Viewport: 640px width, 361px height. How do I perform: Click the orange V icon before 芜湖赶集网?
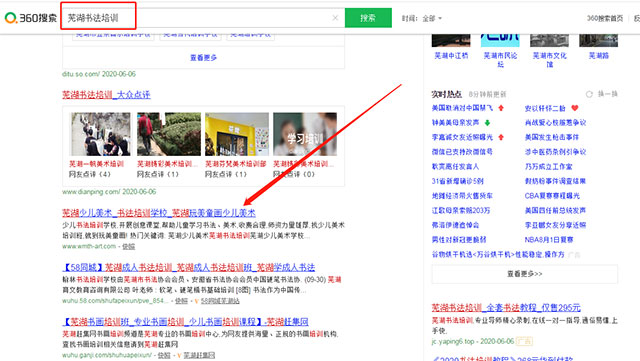[x=179, y=355]
